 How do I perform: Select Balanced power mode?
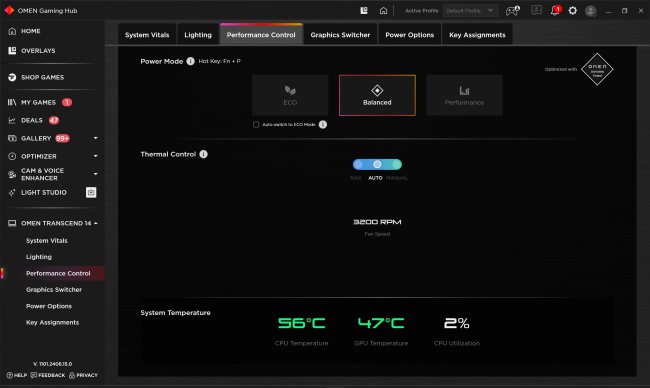click(377, 95)
